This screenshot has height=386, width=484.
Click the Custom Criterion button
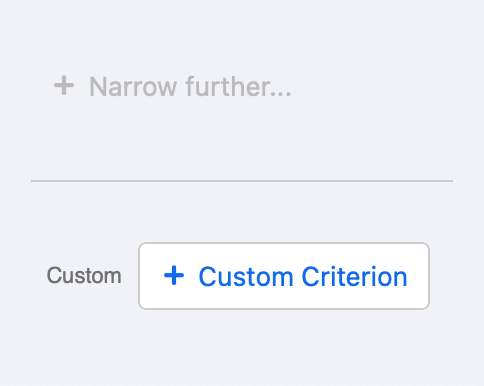[284, 276]
